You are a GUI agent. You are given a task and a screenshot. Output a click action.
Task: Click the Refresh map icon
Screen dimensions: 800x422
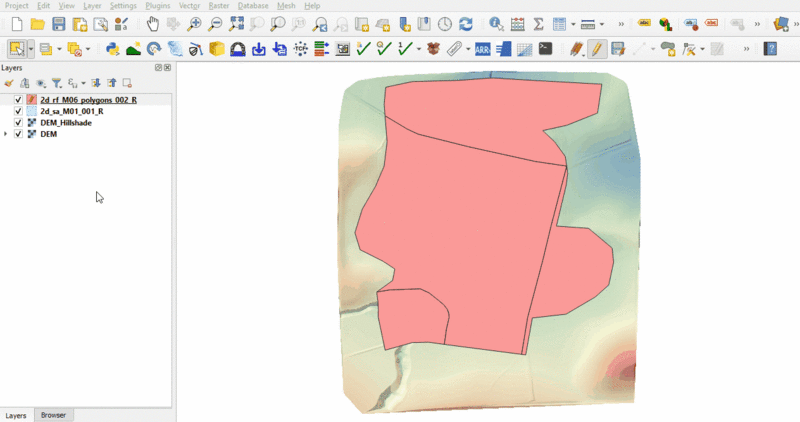465,24
